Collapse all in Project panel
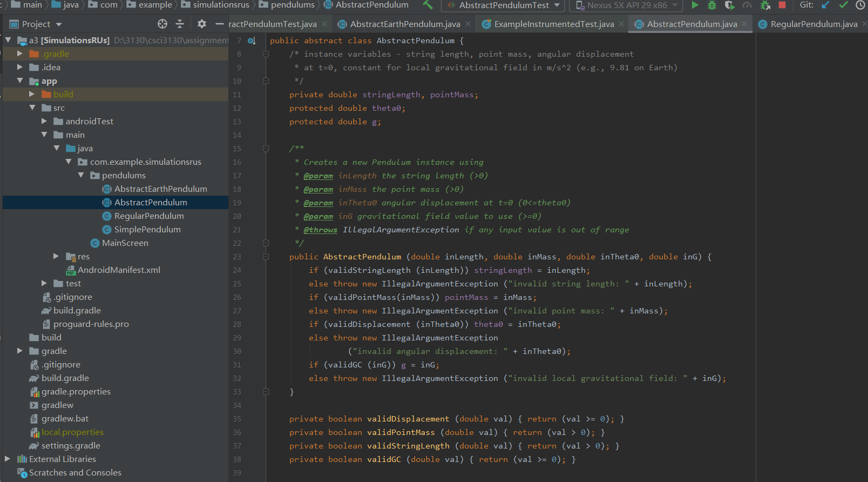868x482 pixels. (x=180, y=24)
